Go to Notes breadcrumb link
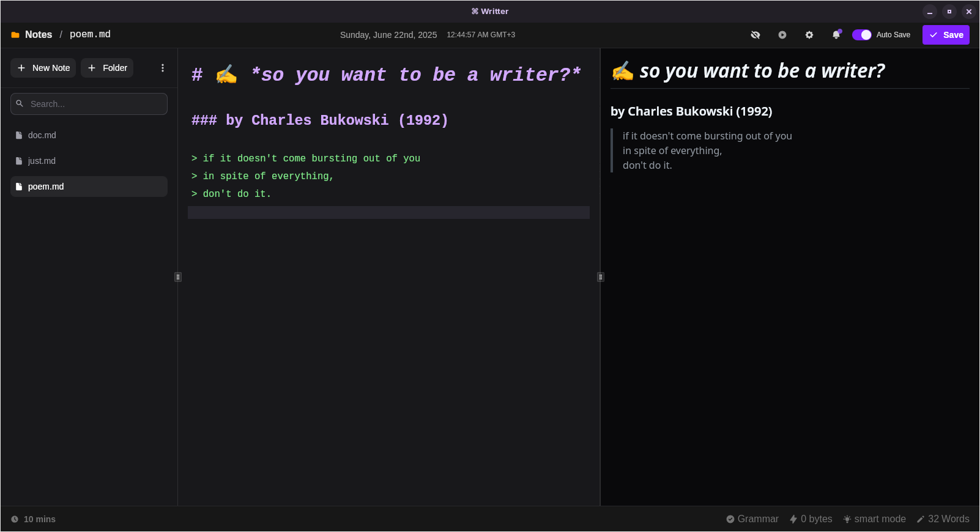Image resolution: width=980 pixels, height=532 pixels. (x=39, y=35)
